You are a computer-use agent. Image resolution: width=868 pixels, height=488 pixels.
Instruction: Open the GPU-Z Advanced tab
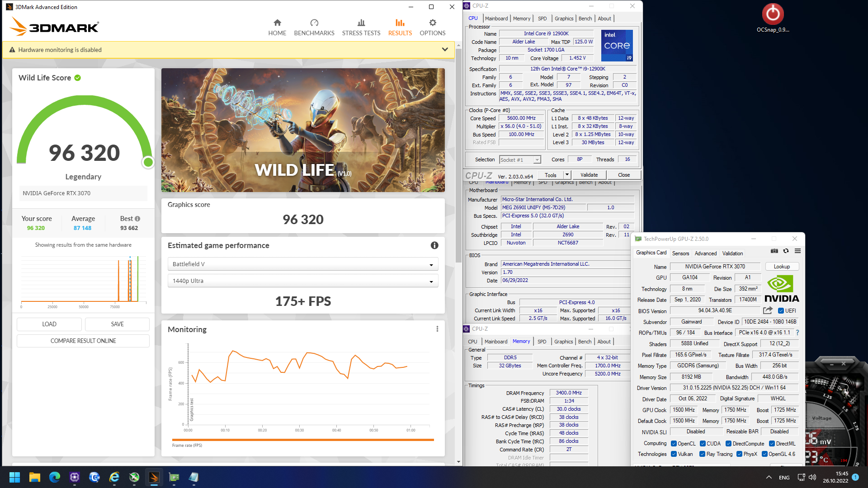point(705,253)
